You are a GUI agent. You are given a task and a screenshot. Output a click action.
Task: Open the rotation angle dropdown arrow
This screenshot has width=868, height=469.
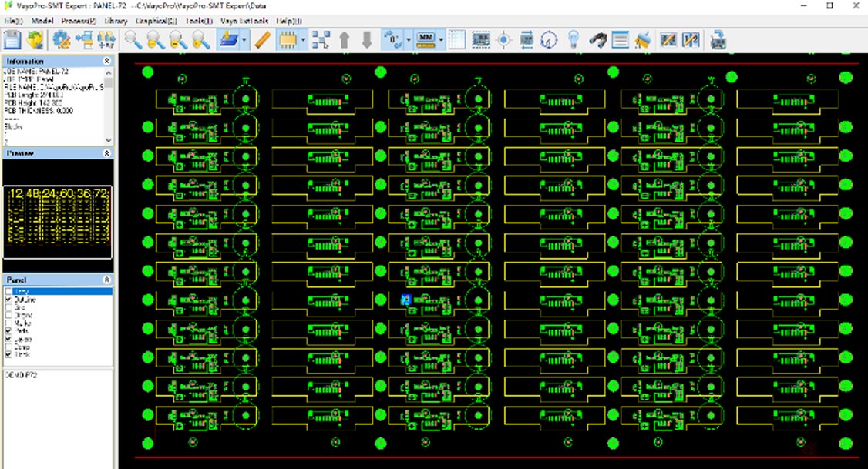click(408, 39)
